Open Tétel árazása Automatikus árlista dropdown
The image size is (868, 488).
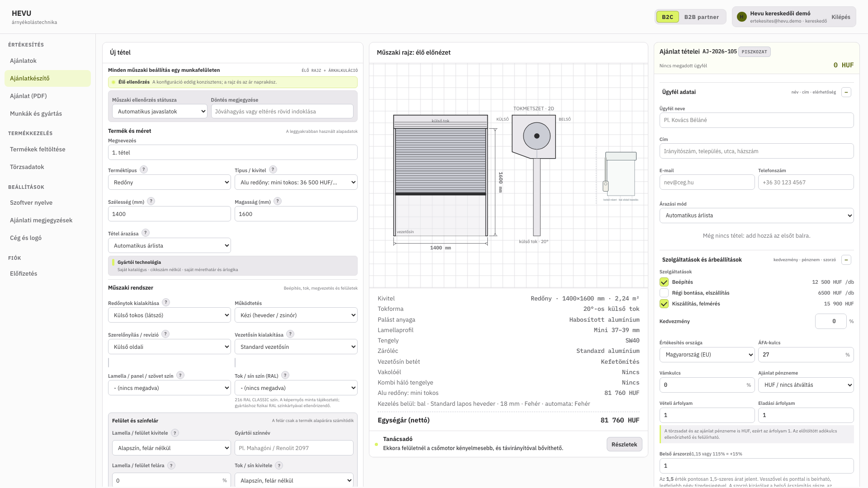(170, 246)
